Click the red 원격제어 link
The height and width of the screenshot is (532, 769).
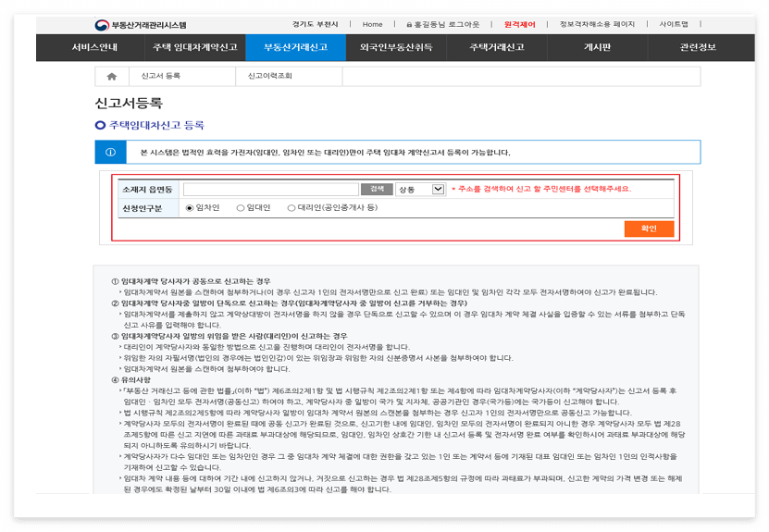(x=519, y=24)
